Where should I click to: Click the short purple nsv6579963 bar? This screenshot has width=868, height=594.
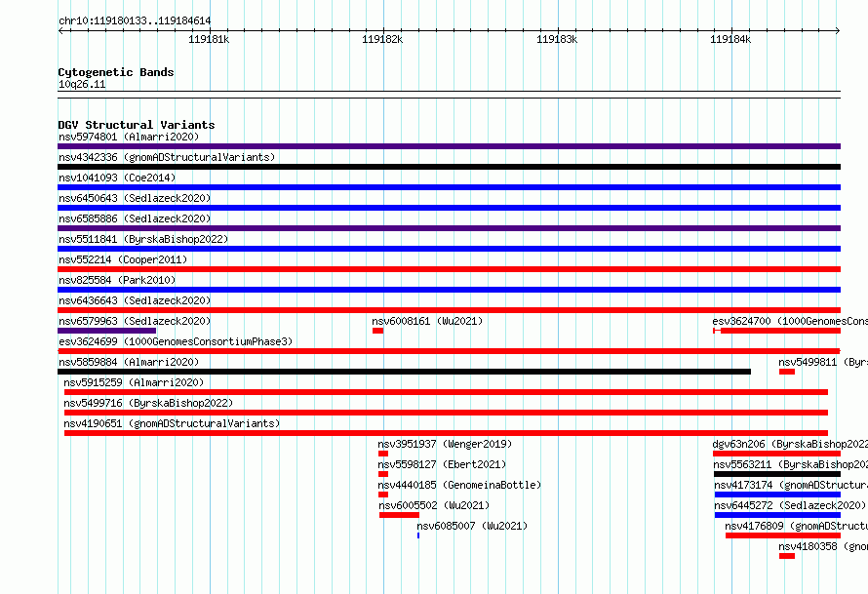tap(107, 331)
